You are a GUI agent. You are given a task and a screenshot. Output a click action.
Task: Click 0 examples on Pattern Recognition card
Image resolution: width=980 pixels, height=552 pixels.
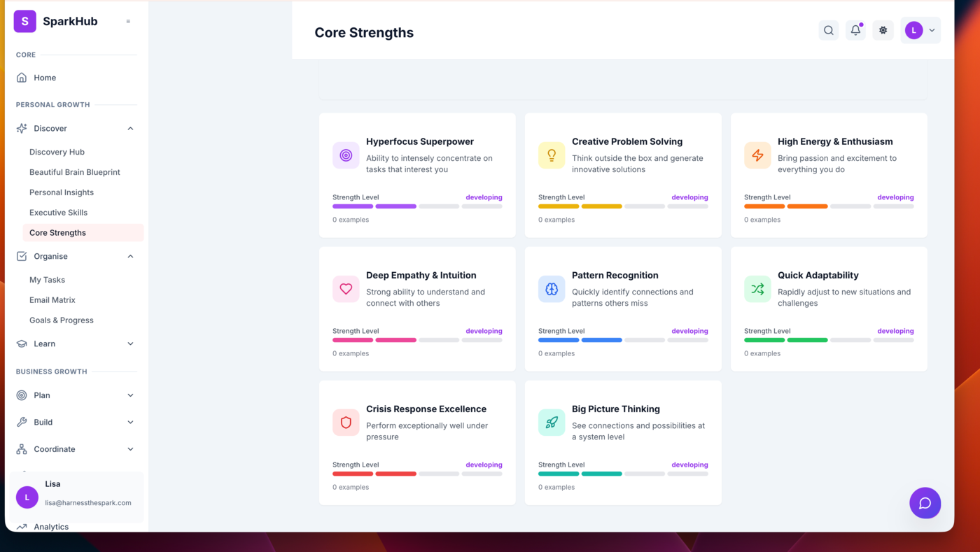(x=556, y=353)
